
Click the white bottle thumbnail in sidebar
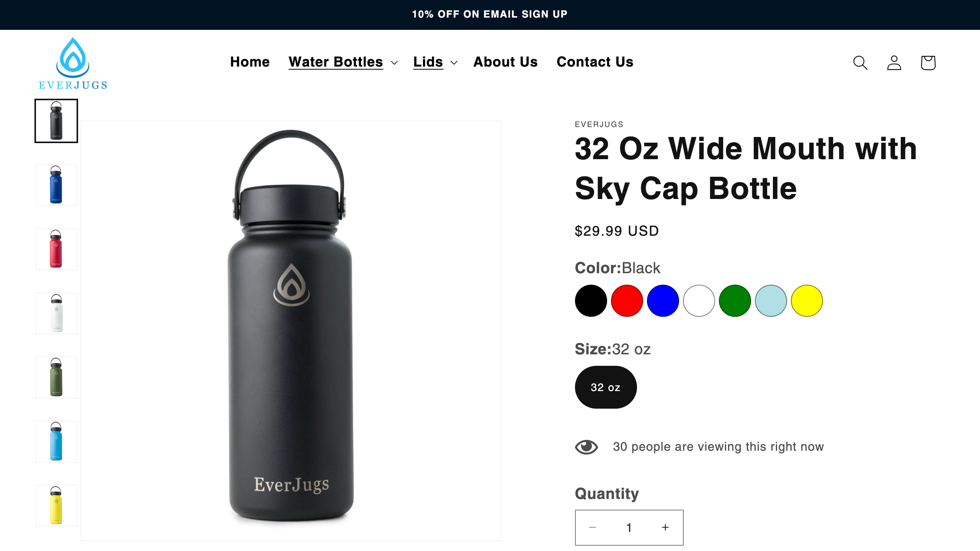56,313
